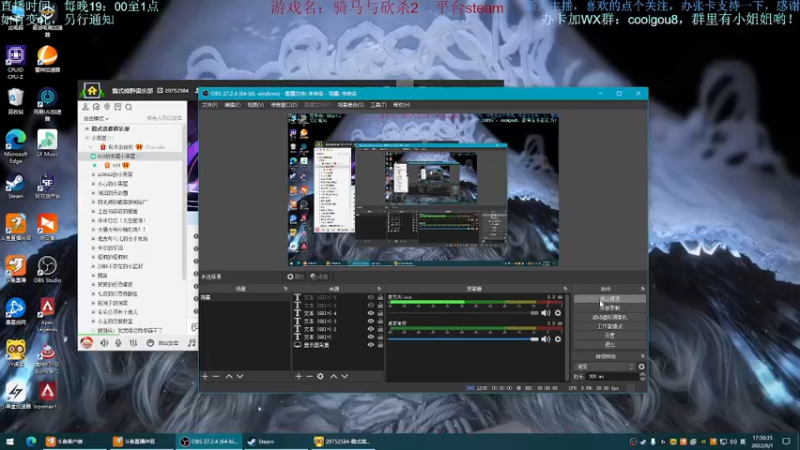Hide the 文本 (GDI+) 3 source
Screen dimensions: 800x450
coord(371,321)
